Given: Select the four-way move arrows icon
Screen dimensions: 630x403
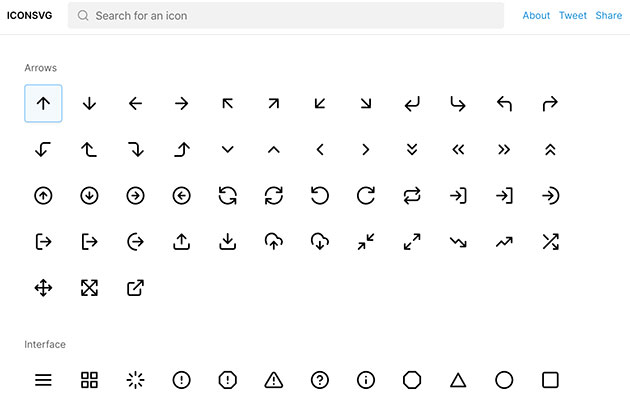Looking at the screenshot, I should (43, 288).
